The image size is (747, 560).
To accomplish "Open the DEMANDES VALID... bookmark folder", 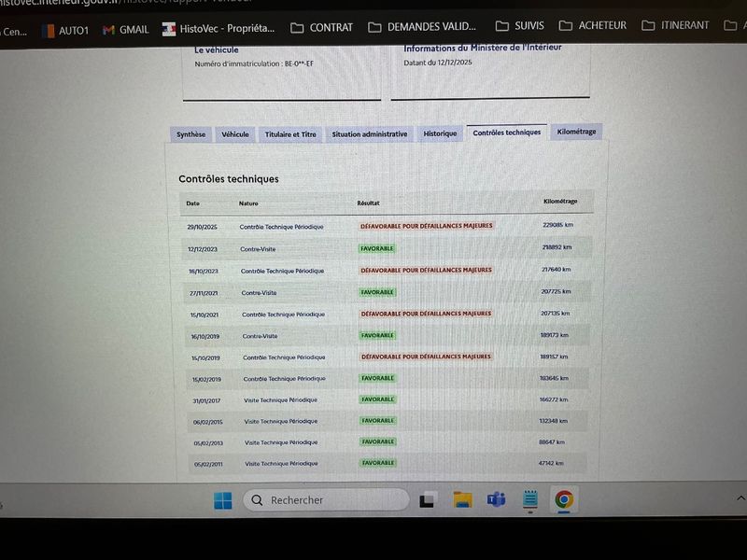I will click(422, 27).
